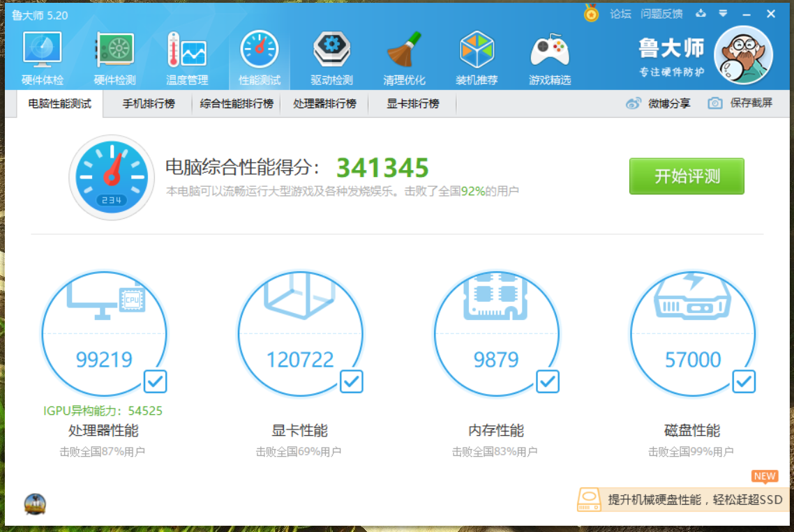794x532 pixels.
Task: Click the IGPU异构能力: 54525 text
Action: click(x=103, y=411)
